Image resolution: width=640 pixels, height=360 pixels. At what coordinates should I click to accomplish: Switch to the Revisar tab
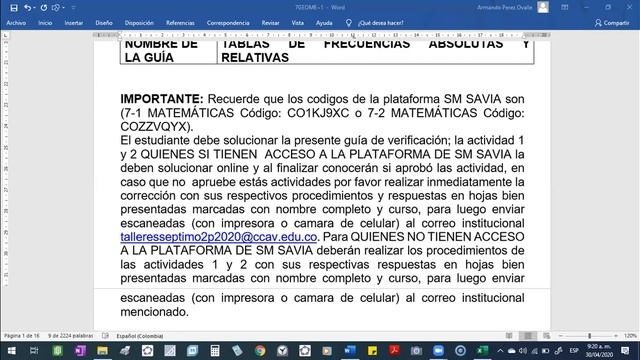[270, 23]
